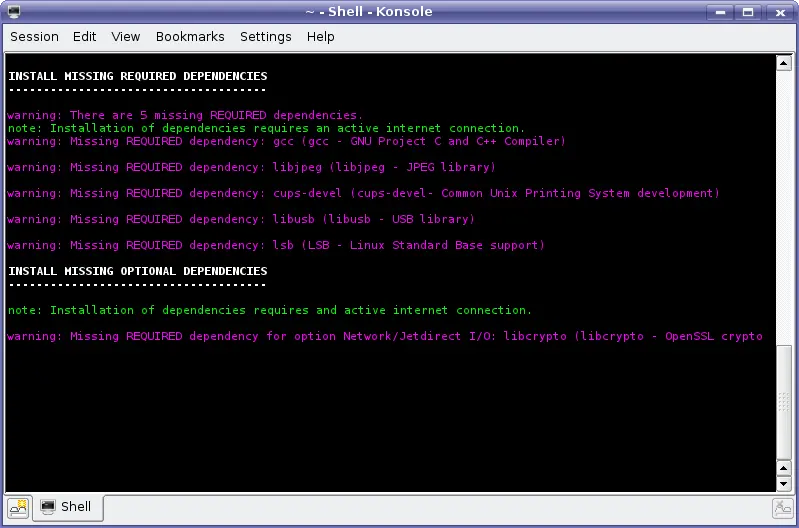Viewport: 799px width, 528px height.
Task: Click the note 'requires an active internet connection'
Action: tap(266, 128)
